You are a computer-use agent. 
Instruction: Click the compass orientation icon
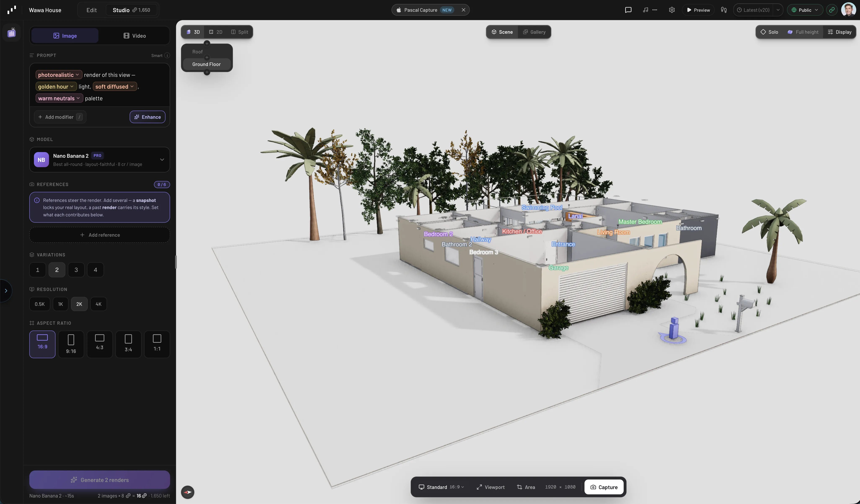pyautogui.click(x=187, y=492)
